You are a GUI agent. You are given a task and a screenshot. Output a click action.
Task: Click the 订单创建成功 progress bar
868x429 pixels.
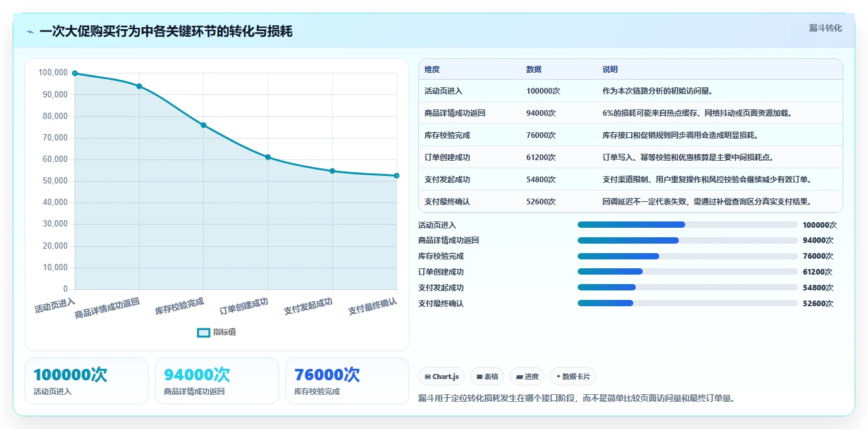[687, 271]
